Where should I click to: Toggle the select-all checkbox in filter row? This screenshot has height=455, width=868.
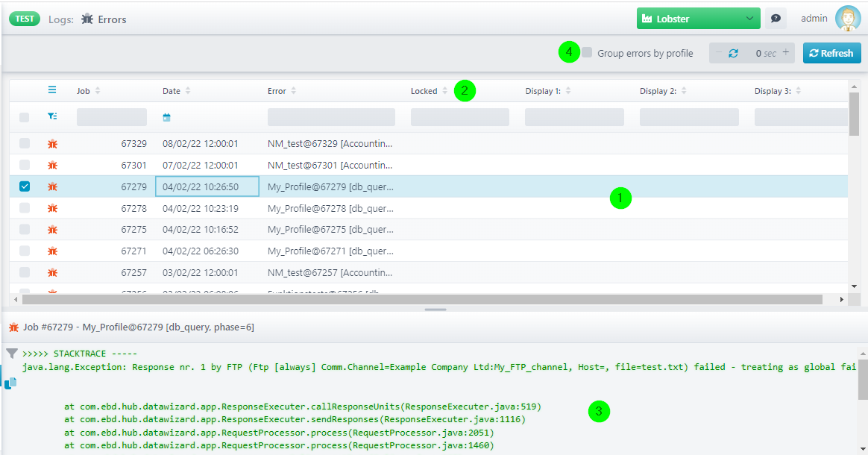[24, 117]
